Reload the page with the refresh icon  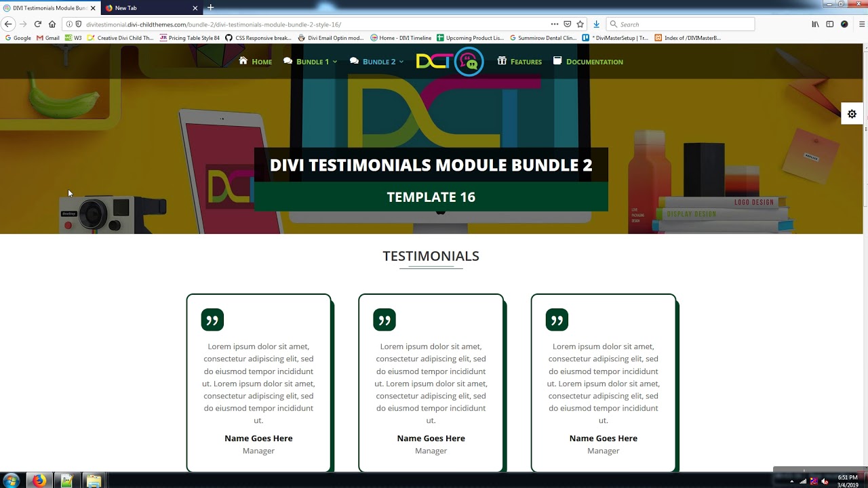click(x=38, y=24)
